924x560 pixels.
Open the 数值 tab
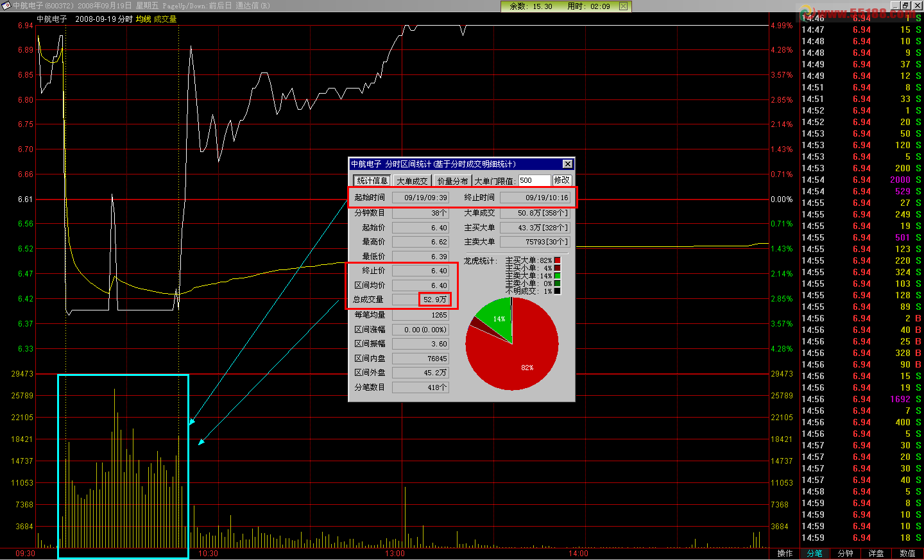click(x=907, y=554)
